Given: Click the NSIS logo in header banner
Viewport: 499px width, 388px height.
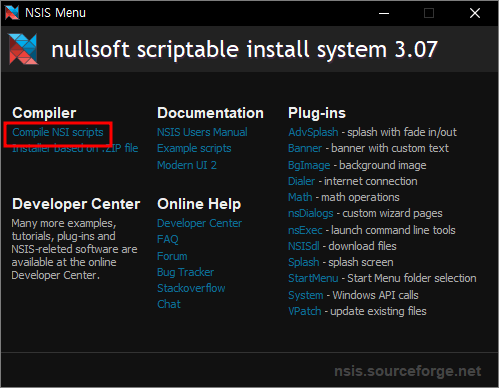Looking at the screenshot, I should tap(23, 49).
